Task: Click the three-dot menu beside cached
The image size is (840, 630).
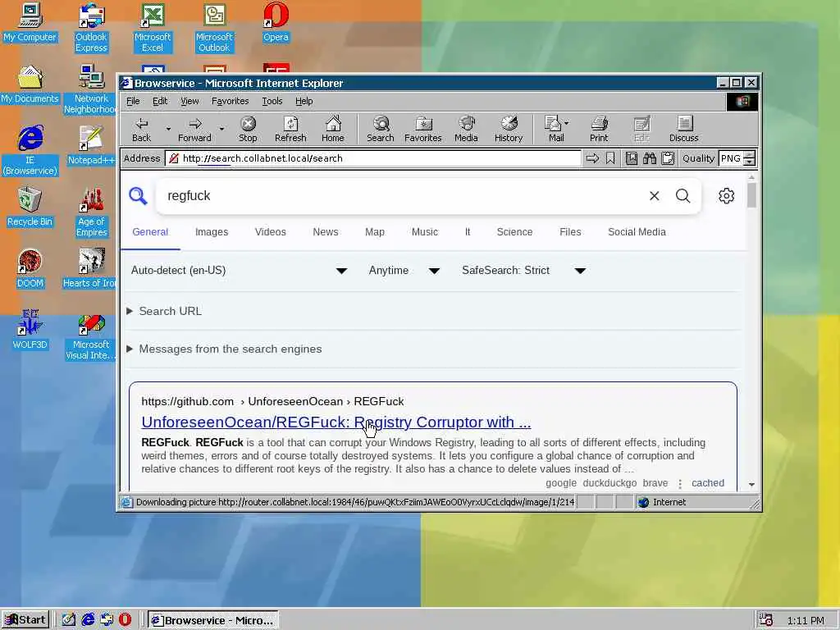Action: tap(680, 484)
